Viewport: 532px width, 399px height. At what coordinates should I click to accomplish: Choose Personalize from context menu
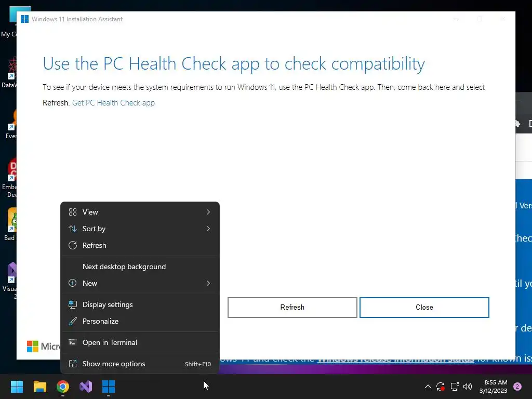pos(140,321)
